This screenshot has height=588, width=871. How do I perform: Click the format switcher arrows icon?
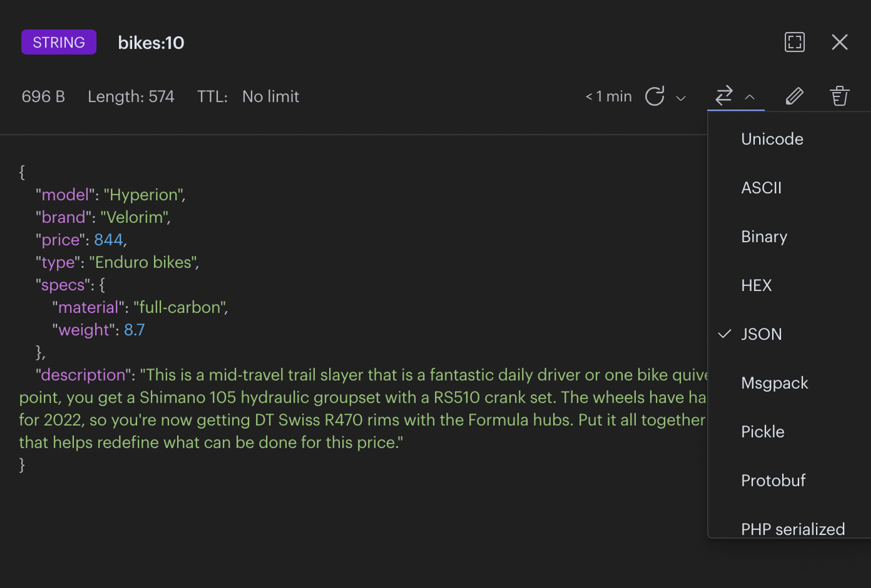[724, 95]
